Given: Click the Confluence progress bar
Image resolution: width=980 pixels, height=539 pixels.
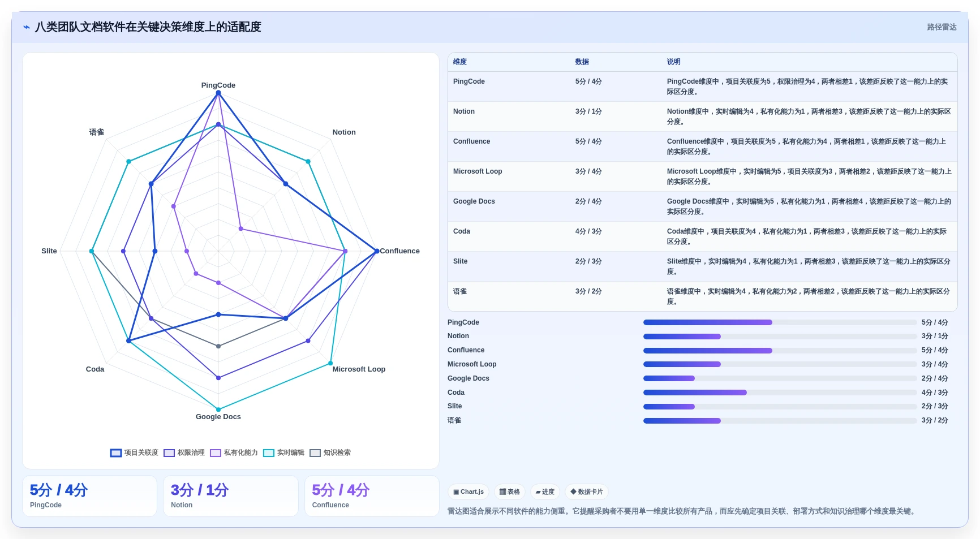Looking at the screenshot, I should 780,351.
